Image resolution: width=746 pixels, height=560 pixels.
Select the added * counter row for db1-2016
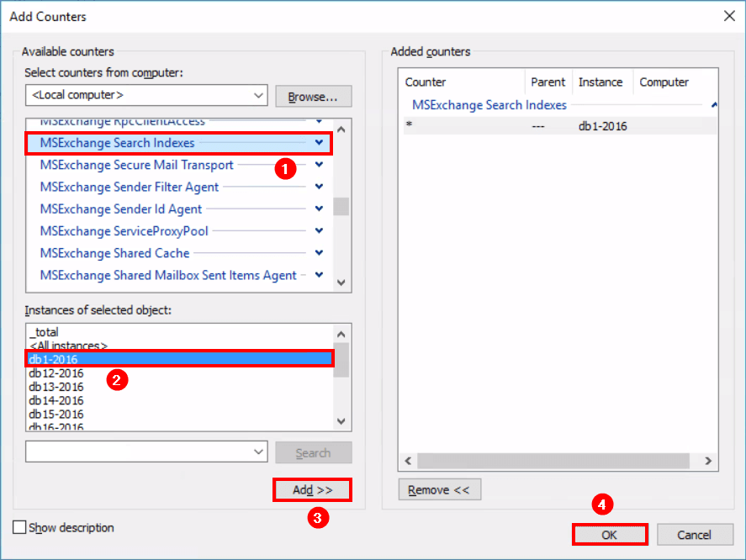click(x=560, y=126)
